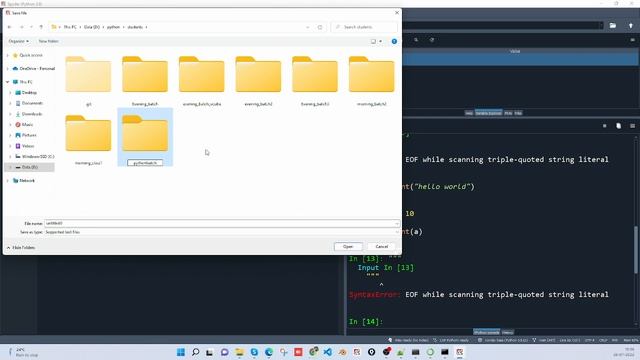Click the Open button
The image size is (640, 360).
point(348,247)
